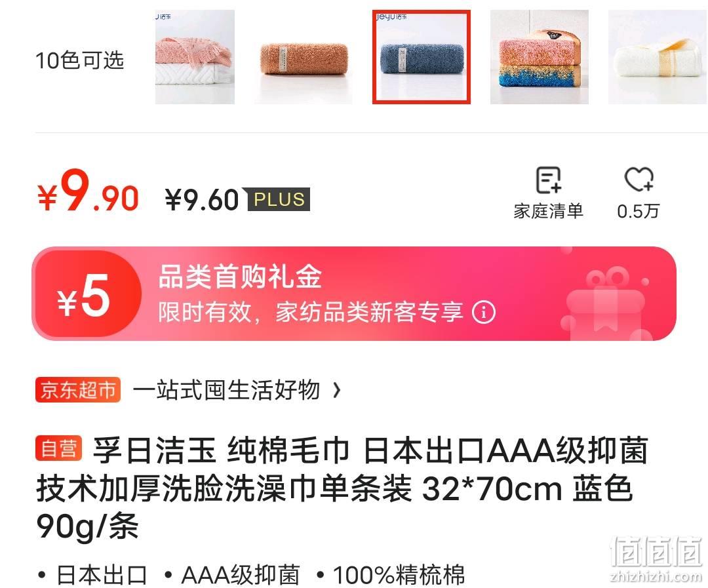Viewport: 708px width, 588px height.
Task: Select the orange towel color option
Action: (303, 57)
